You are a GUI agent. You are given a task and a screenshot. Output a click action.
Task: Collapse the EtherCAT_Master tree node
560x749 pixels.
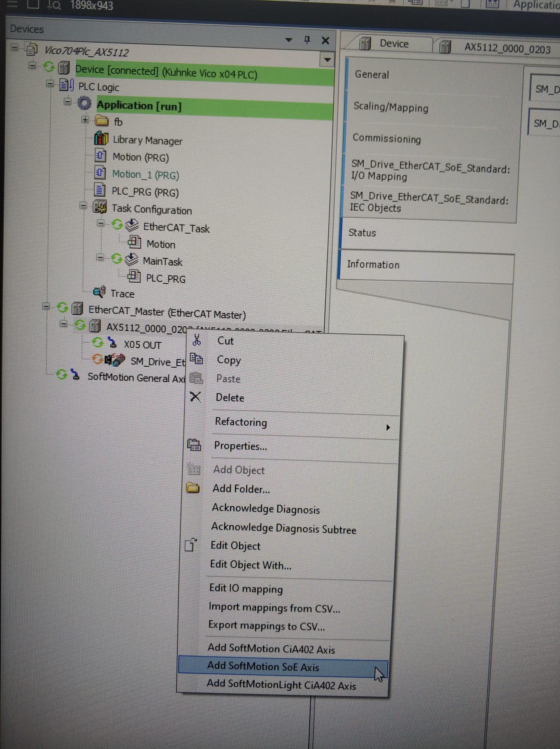tap(46, 307)
